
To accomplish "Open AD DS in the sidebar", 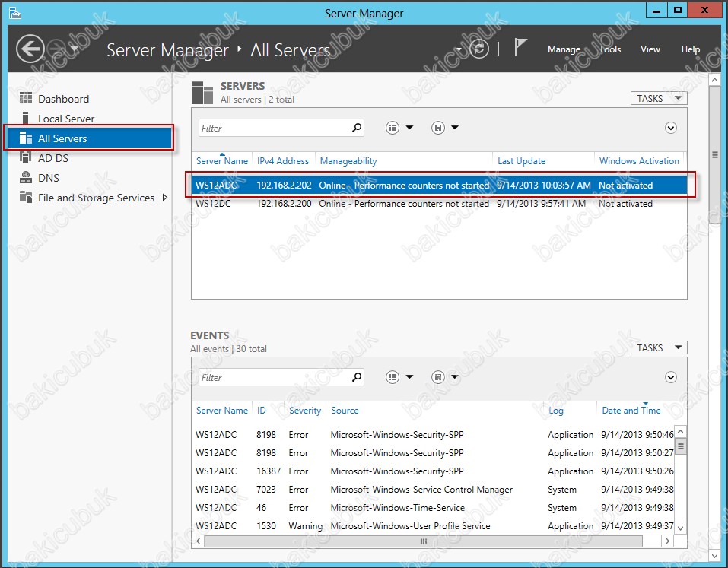I will coord(88,158).
